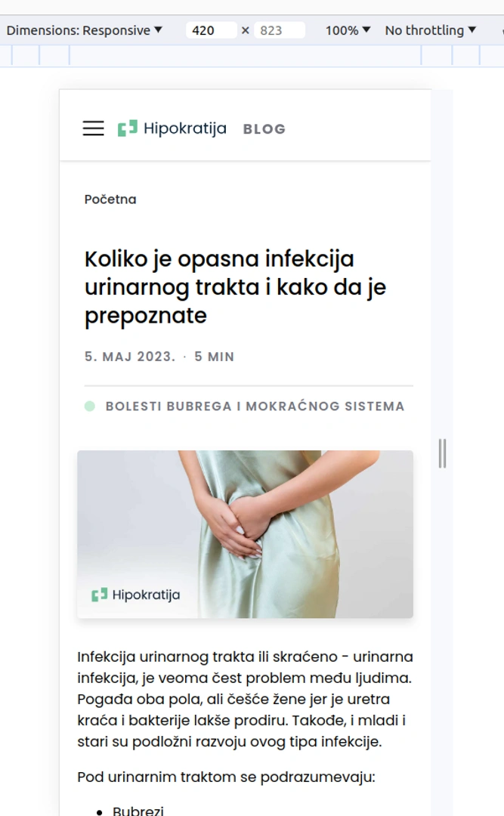Edit the viewport height field 823
This screenshot has width=504, height=816.
[279, 30]
